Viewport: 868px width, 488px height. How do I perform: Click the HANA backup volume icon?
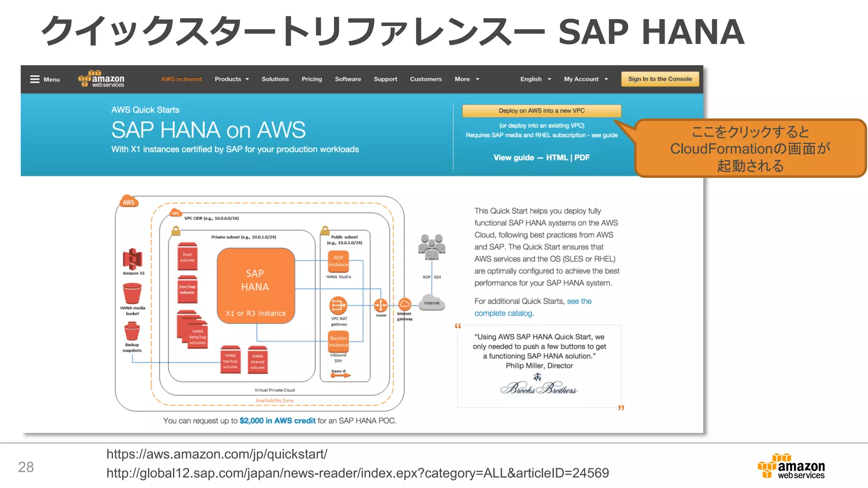(x=231, y=360)
